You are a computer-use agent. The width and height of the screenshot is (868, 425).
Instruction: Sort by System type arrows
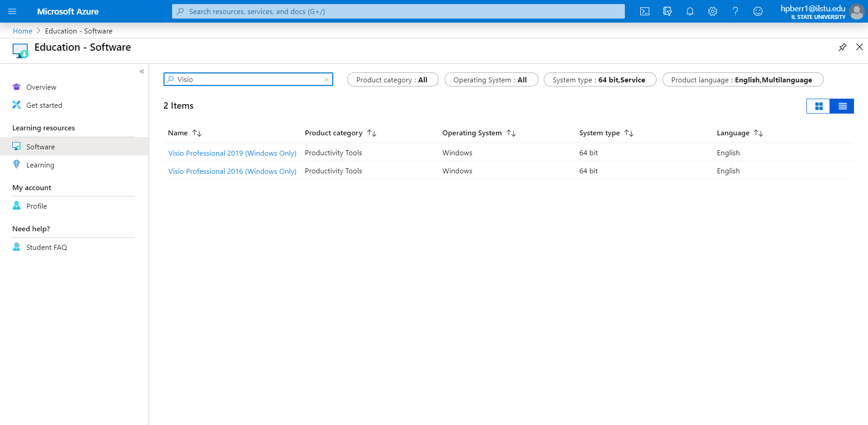click(629, 133)
